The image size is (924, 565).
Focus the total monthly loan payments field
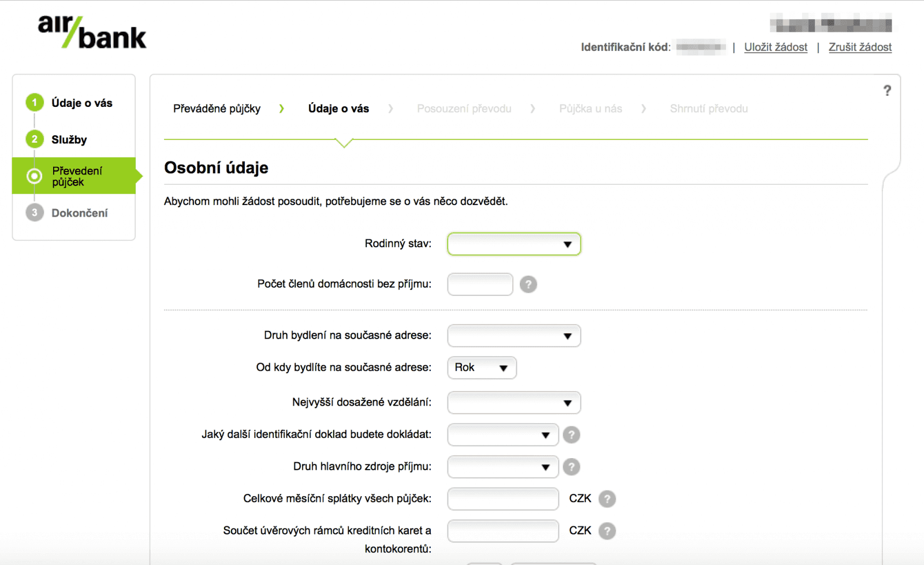pyautogui.click(x=503, y=499)
